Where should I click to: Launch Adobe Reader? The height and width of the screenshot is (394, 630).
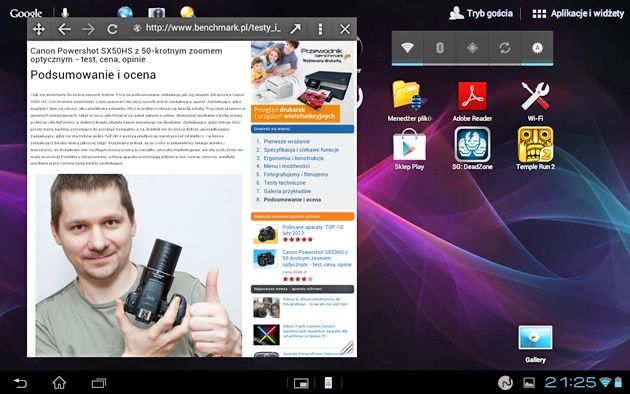click(472, 100)
